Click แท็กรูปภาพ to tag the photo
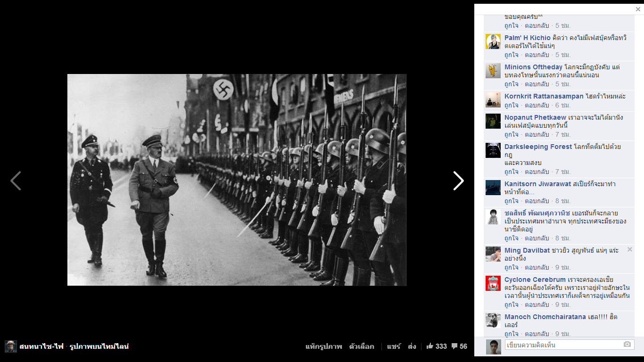This screenshot has width=644, height=362. (x=324, y=346)
